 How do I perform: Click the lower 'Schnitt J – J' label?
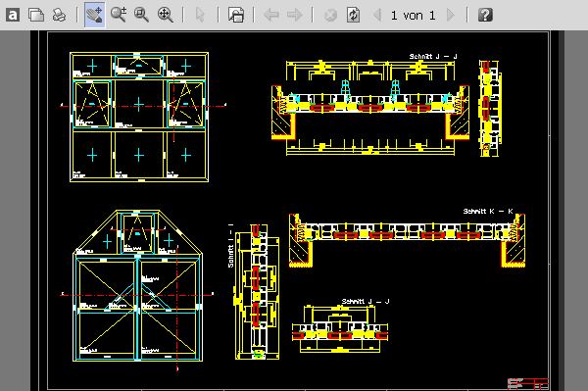(366, 301)
